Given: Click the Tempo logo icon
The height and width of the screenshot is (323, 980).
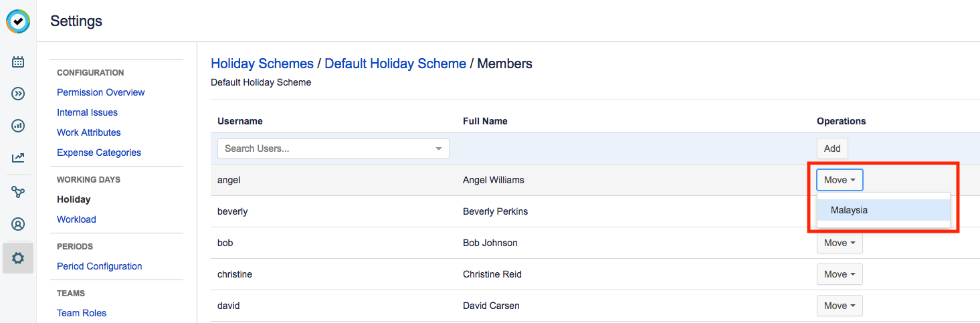Looking at the screenshot, I should 18,21.
